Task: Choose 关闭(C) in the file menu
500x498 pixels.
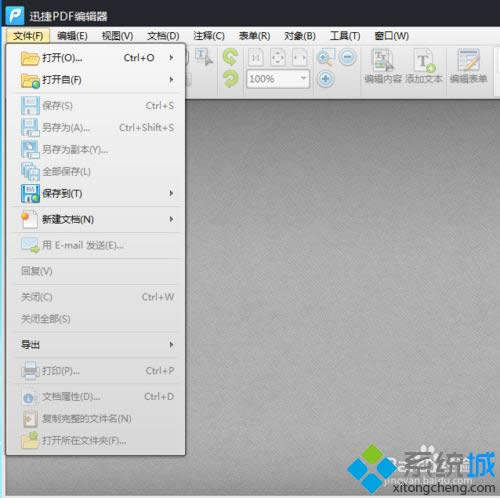Action: (95, 297)
